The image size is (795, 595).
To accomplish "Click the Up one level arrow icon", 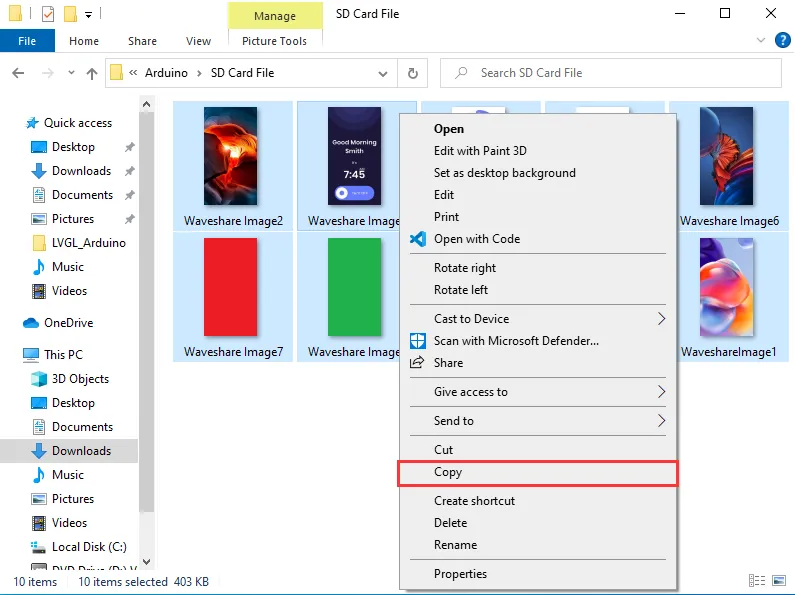I will coord(92,73).
